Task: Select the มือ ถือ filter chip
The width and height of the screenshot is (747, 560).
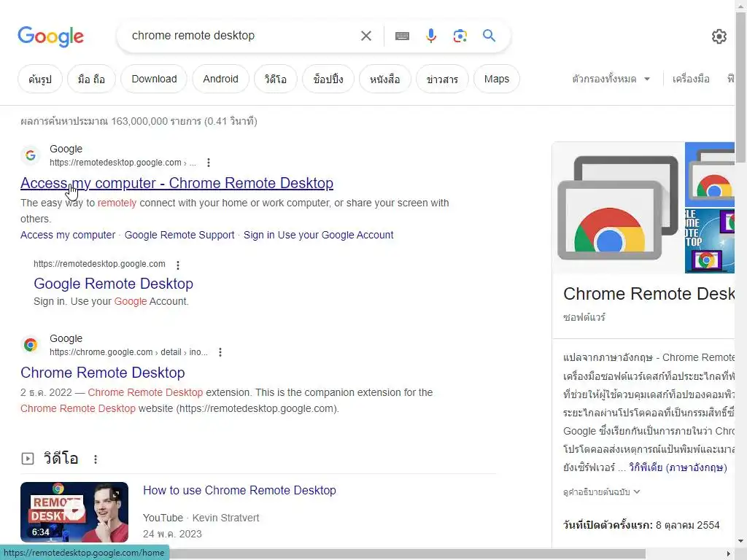Action: tap(91, 79)
